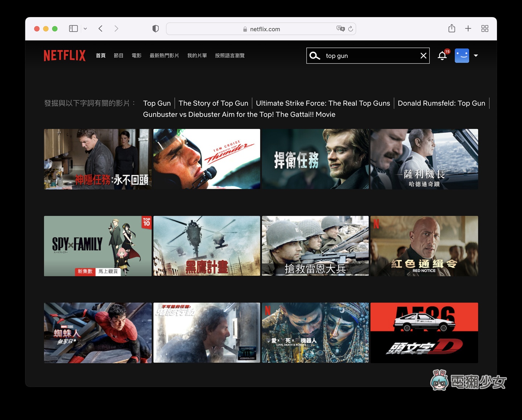Click the Donald Rumsfeld: Top Gun suggestion
Image resolution: width=522 pixels, height=420 pixels.
(441, 103)
